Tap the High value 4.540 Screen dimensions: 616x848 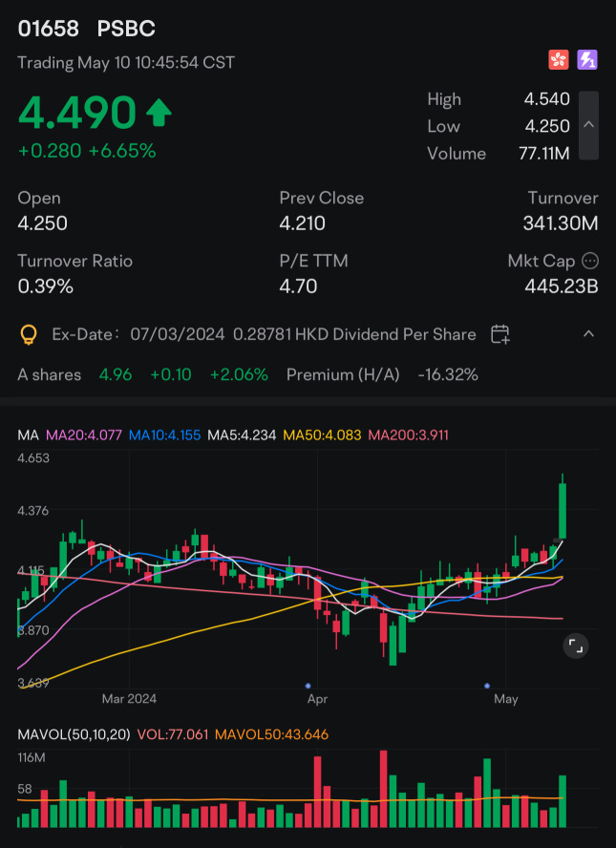pos(547,99)
